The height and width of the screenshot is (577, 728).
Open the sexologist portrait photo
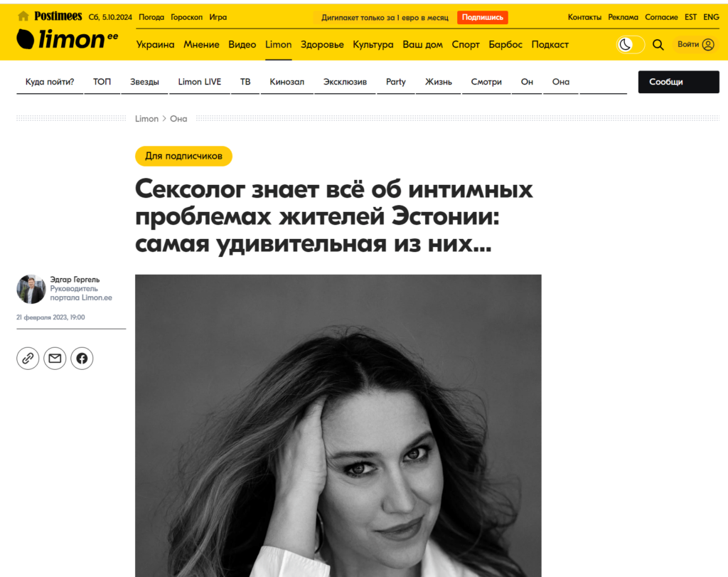click(338, 425)
